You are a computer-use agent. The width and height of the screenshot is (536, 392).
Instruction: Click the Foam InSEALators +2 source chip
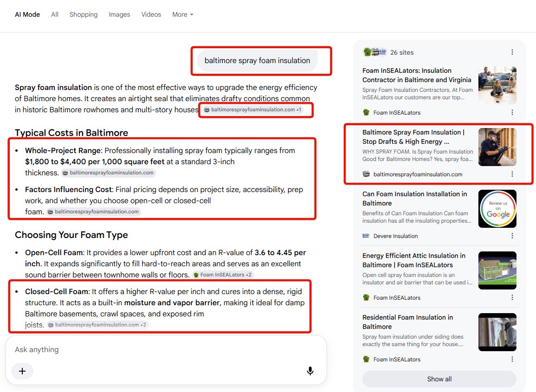click(222, 275)
